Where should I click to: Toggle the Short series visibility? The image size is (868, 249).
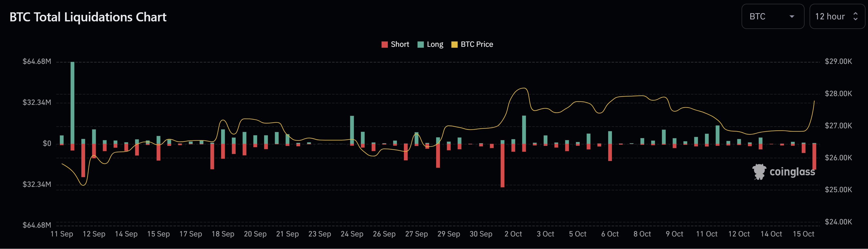[395, 44]
